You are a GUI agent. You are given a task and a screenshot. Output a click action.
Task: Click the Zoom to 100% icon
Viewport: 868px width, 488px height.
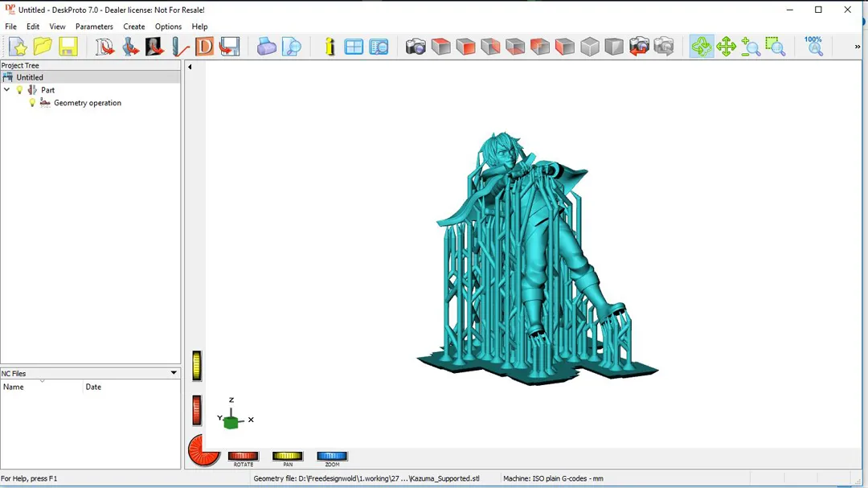pyautogui.click(x=813, y=47)
